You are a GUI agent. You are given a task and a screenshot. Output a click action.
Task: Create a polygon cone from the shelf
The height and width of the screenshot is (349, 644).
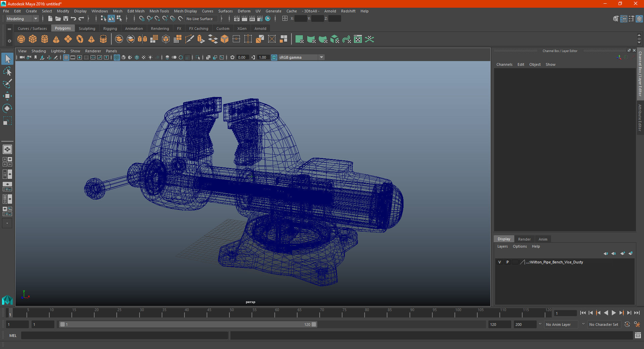(56, 39)
